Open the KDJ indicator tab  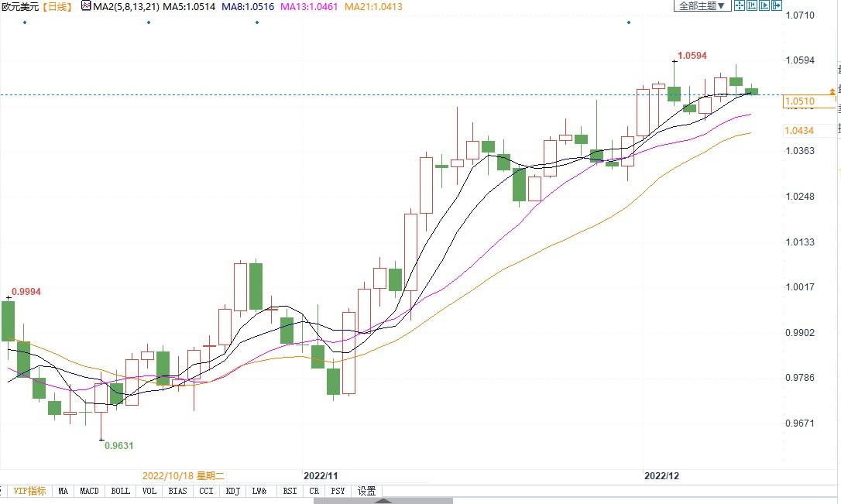[232, 491]
